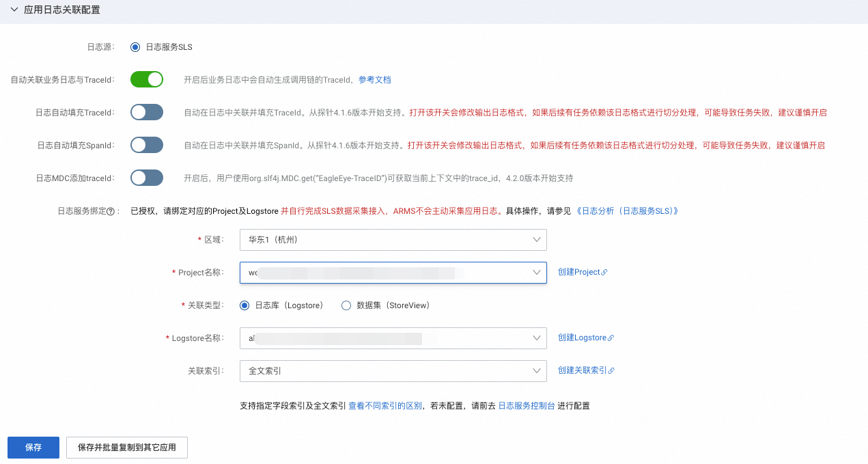Click the 创建Logstore link

[x=583, y=338]
